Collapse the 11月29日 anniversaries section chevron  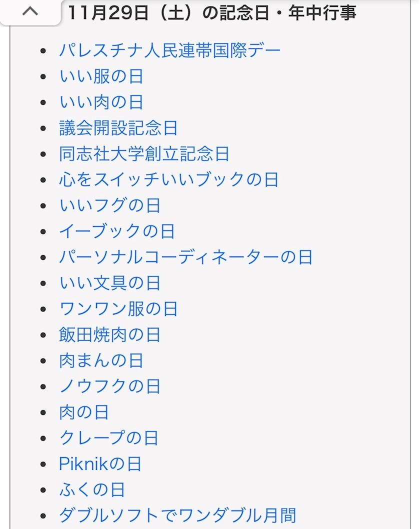pyautogui.click(x=30, y=11)
